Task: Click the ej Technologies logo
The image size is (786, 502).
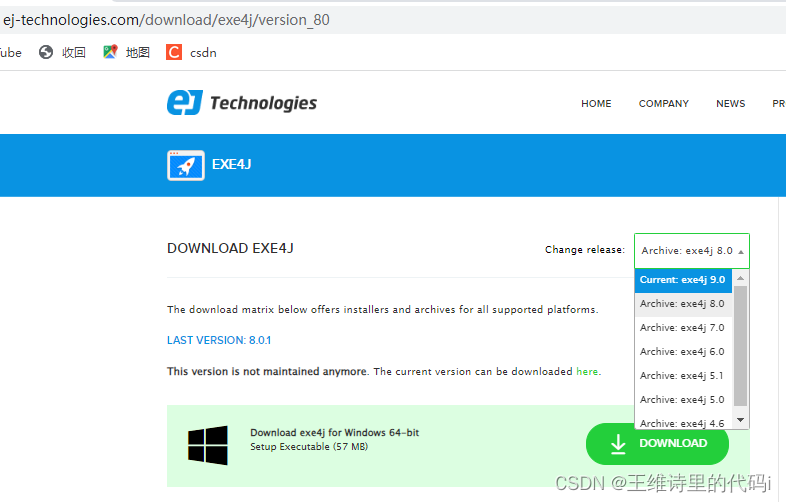Action: tap(242, 103)
